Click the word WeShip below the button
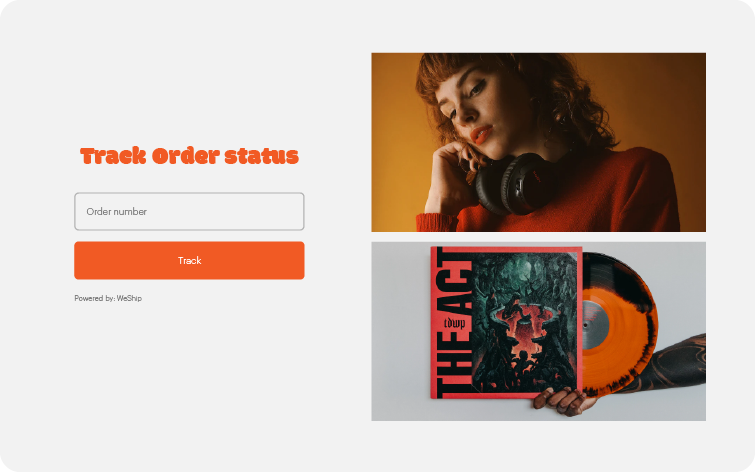755x472 pixels. click(129, 298)
